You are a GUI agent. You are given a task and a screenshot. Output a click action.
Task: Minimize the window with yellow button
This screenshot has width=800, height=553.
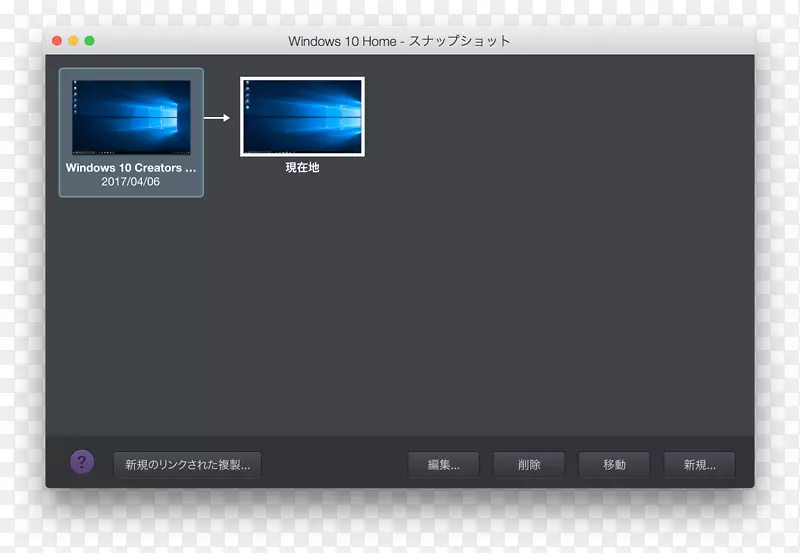(73, 41)
